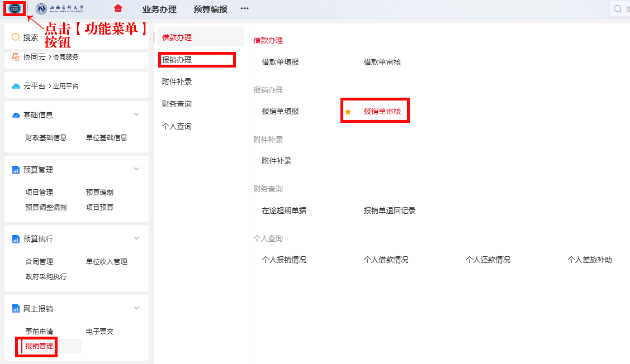Collapse the 基础信息 section chevron
The image size is (630, 364).
pyautogui.click(x=136, y=114)
